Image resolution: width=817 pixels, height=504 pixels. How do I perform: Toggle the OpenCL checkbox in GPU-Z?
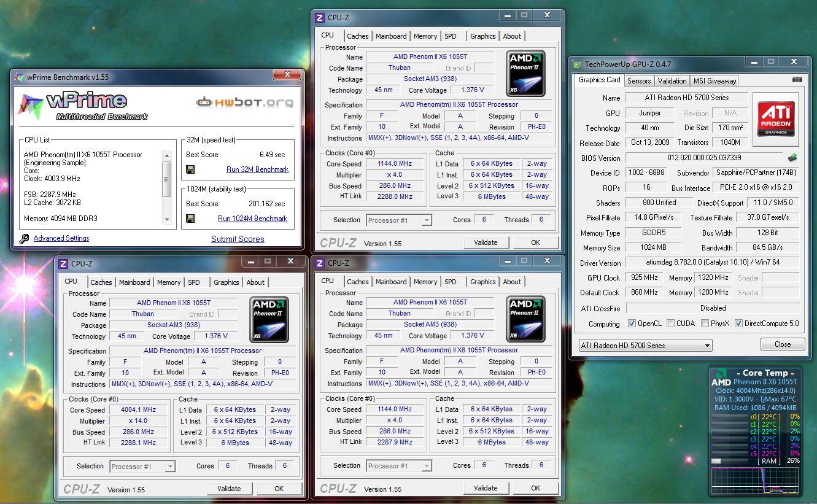coord(632,324)
